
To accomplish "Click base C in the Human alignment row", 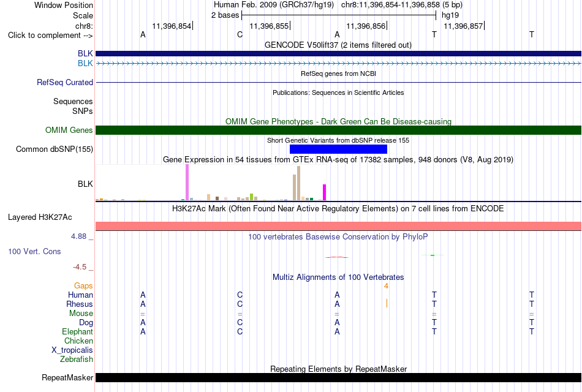I will [240, 295].
